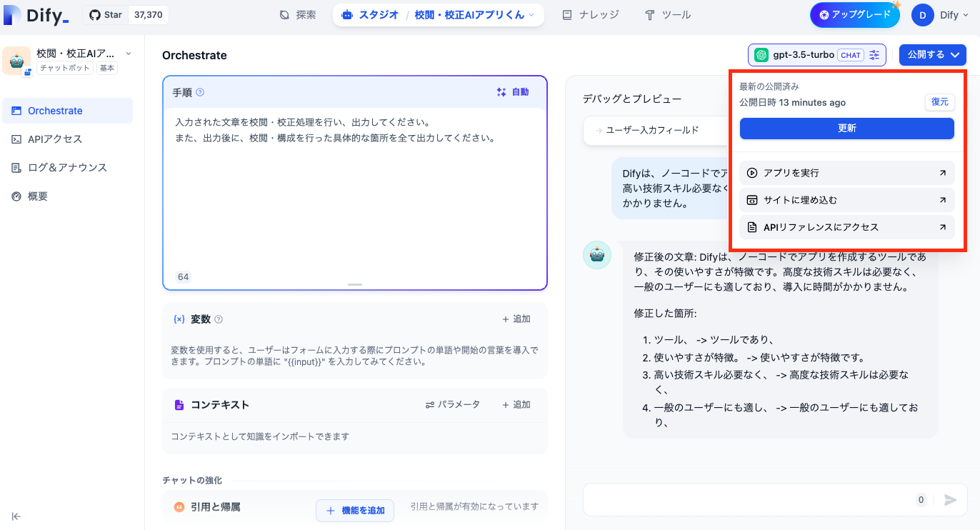Click the 探索 compass icon

tap(284, 14)
